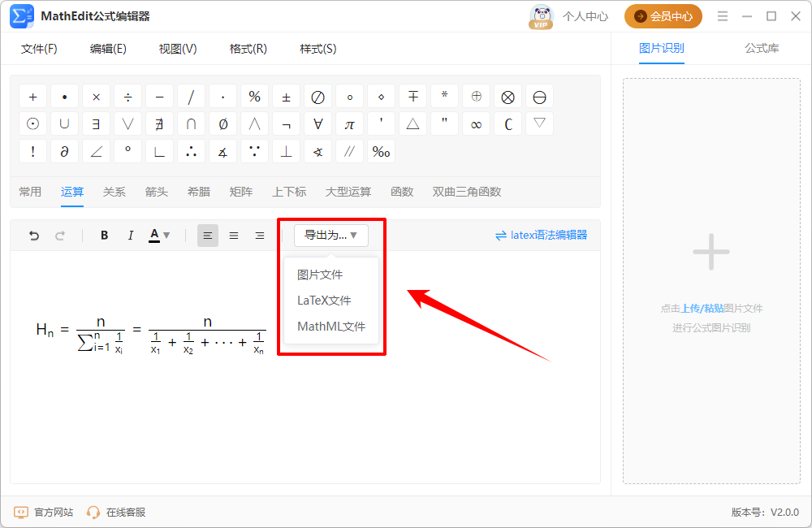Image resolution: width=812 pixels, height=528 pixels.
Task: Insert the minus-plus ∓ symbol
Action: point(412,97)
